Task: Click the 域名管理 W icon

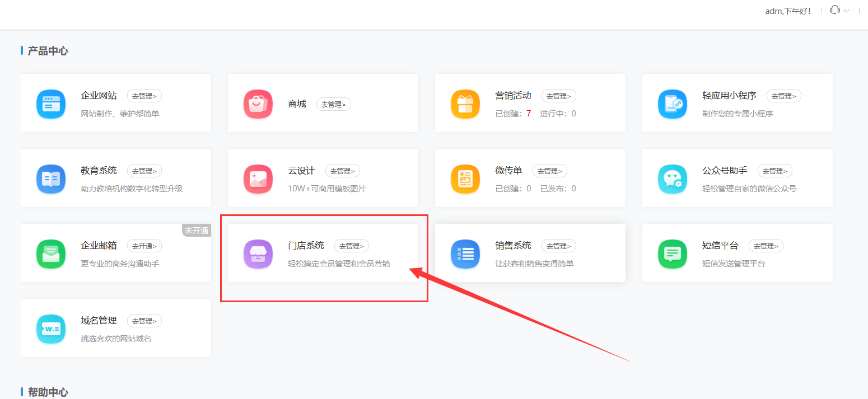Action: click(51, 328)
